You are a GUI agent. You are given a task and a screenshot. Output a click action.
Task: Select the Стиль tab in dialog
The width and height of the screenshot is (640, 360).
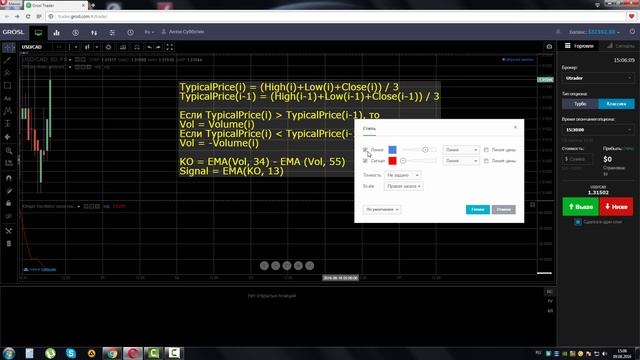(x=369, y=129)
